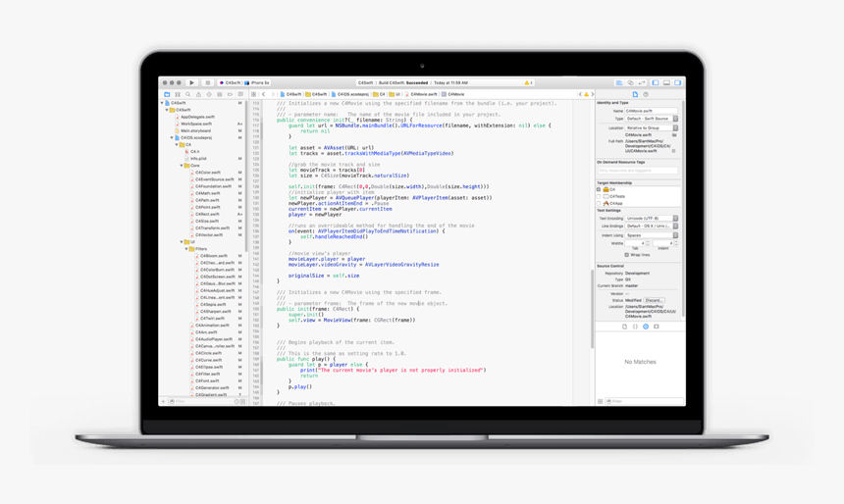Go back with jump bar arrow
This screenshot has width=844, height=504.
[x=264, y=94]
